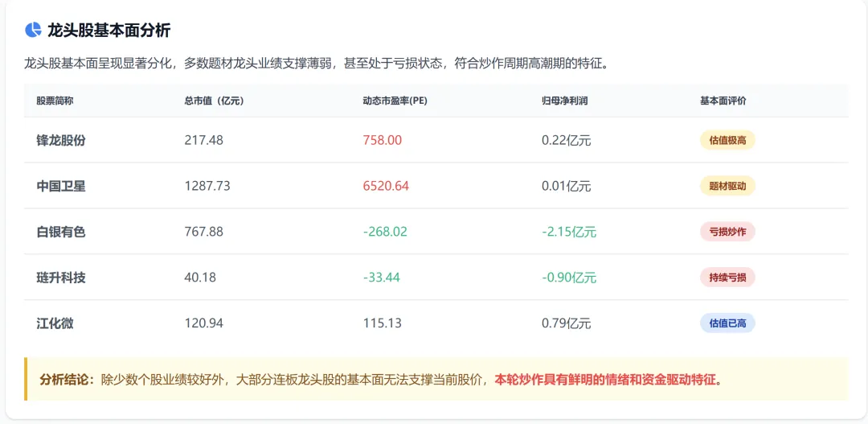Click the 亏损炒作 rating badge
This screenshot has width=868, height=424.
(727, 232)
